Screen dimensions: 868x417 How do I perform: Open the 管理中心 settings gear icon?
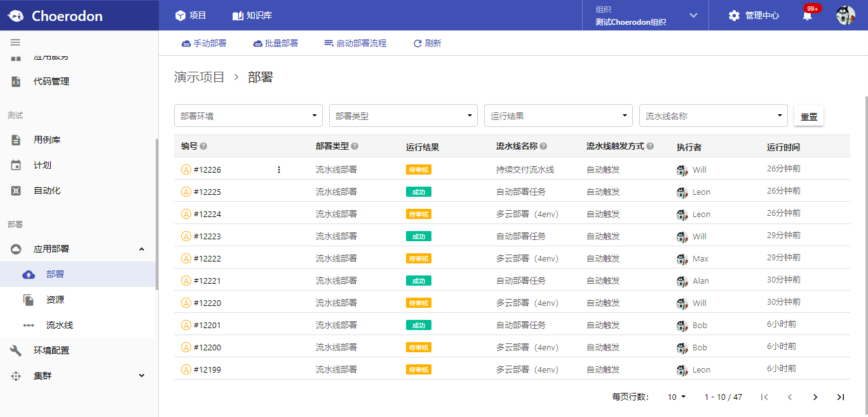(x=735, y=15)
